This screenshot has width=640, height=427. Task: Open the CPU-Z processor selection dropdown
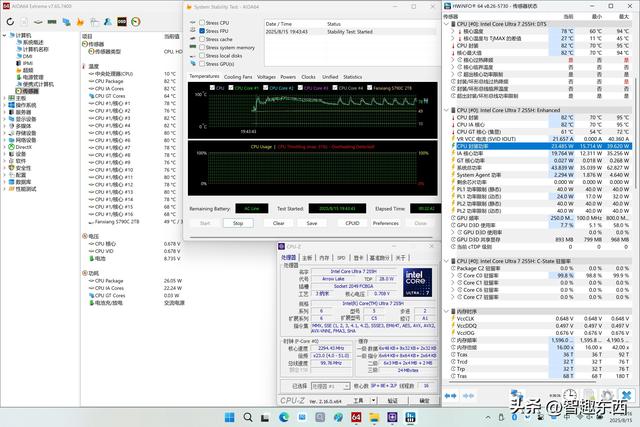[347, 386]
